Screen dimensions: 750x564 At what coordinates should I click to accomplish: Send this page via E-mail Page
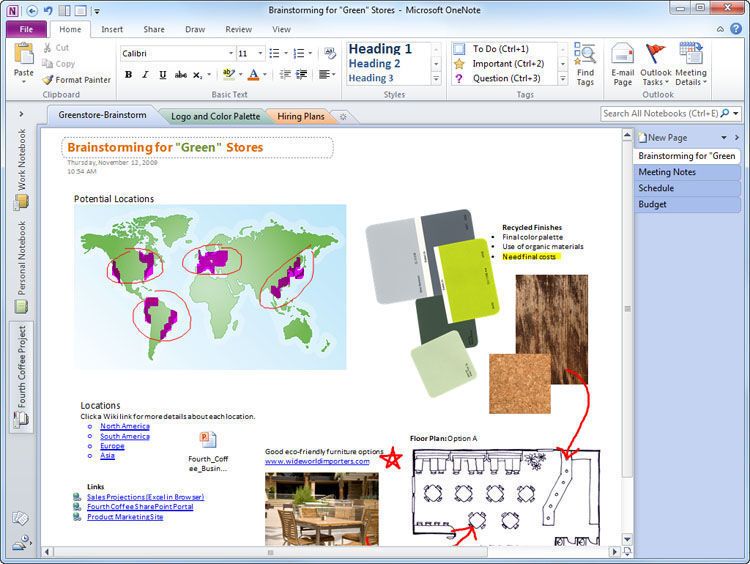point(622,64)
